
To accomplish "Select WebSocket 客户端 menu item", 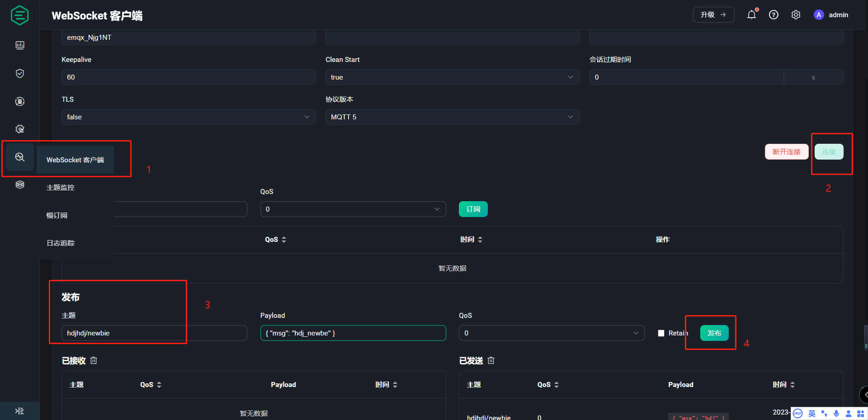I will 75,160.
